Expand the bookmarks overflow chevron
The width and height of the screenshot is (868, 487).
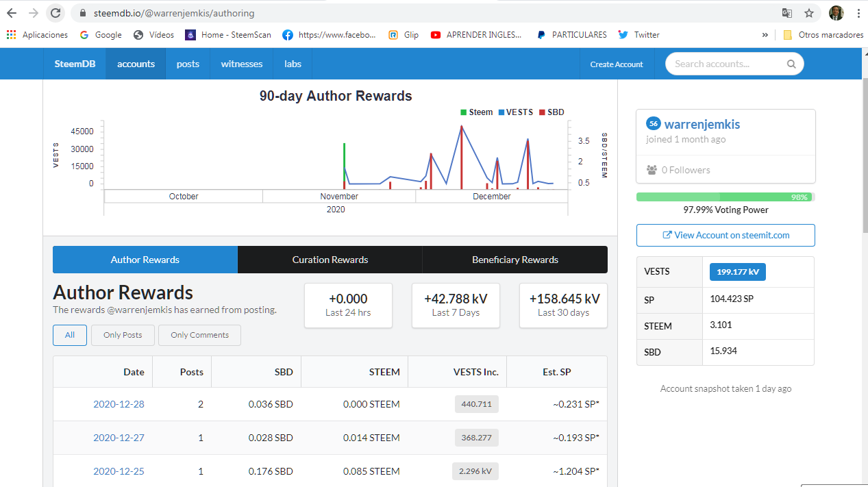(765, 35)
